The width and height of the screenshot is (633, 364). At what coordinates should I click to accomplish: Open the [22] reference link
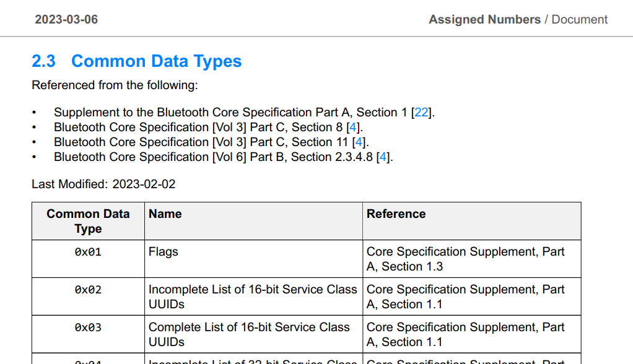pos(421,112)
